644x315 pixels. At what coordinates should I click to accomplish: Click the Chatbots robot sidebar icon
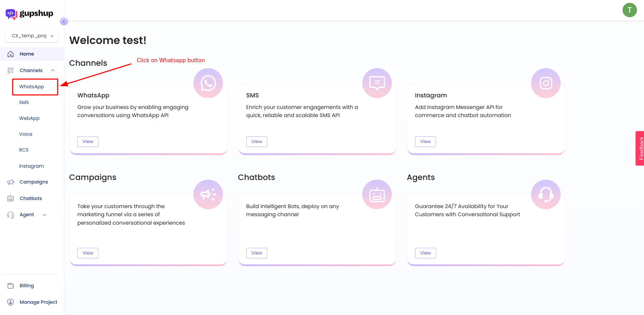[x=11, y=198]
